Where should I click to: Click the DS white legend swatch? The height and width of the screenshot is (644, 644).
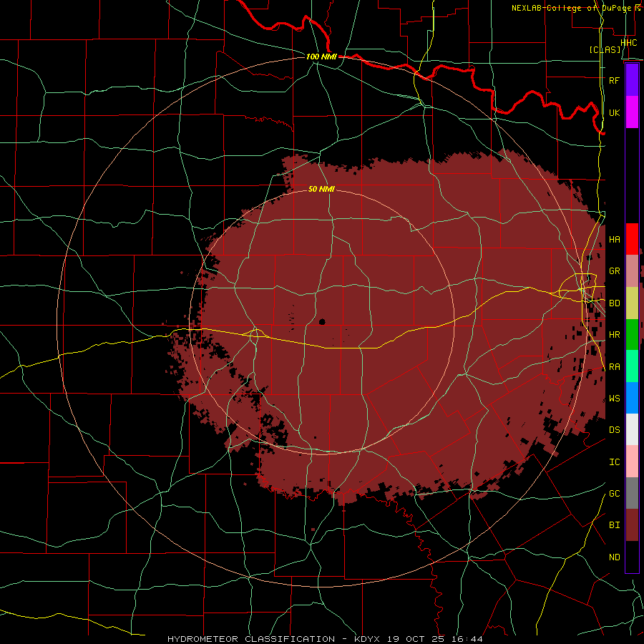coord(632,429)
